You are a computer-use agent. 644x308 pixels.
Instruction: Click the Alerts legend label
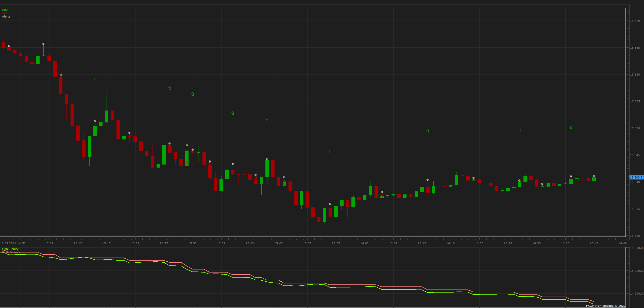tap(6, 16)
